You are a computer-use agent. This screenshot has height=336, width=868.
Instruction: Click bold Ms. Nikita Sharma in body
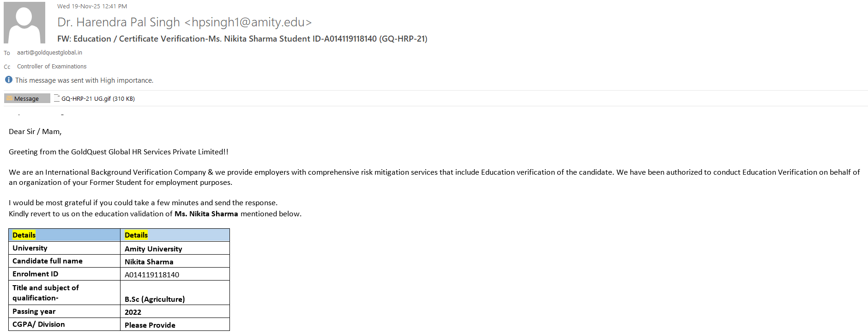tap(206, 214)
